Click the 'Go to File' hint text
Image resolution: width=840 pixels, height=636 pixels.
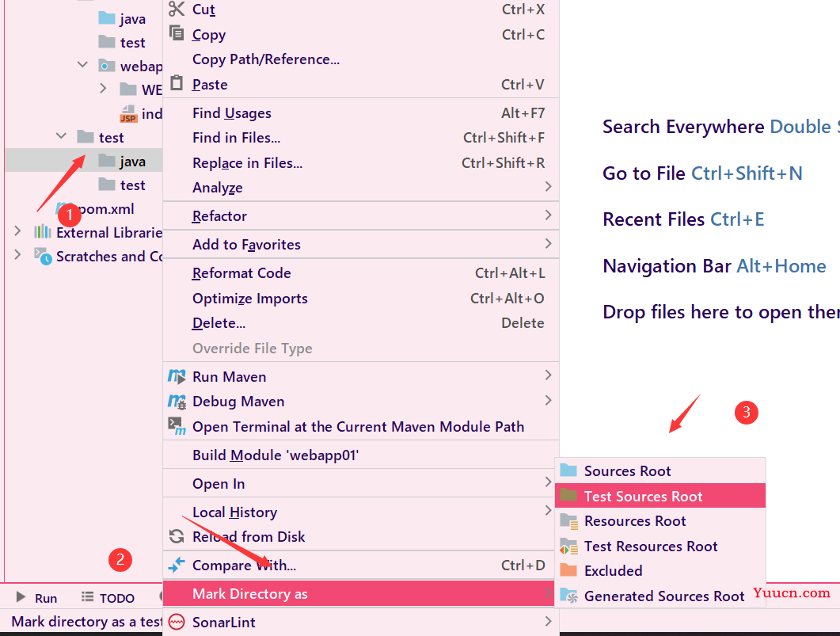pyautogui.click(x=644, y=173)
